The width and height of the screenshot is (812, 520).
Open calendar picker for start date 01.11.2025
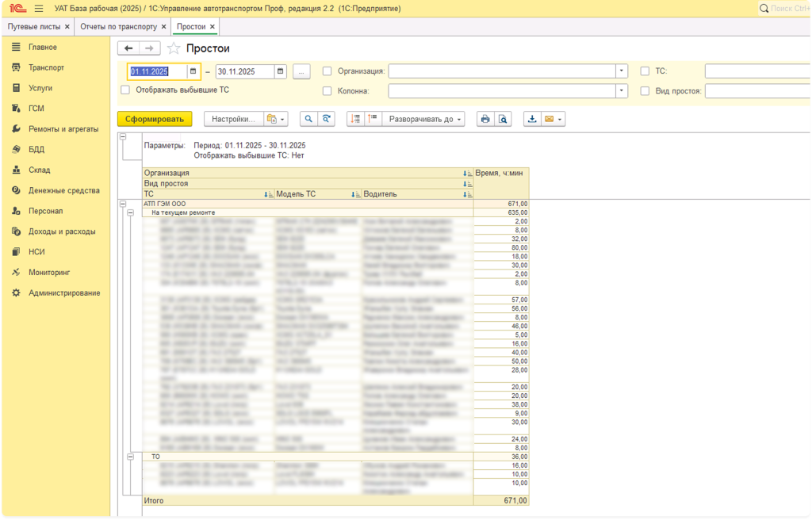tap(193, 71)
